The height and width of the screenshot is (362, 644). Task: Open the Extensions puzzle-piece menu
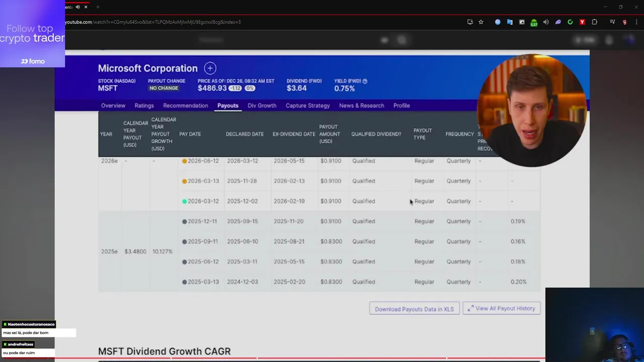click(x=595, y=22)
